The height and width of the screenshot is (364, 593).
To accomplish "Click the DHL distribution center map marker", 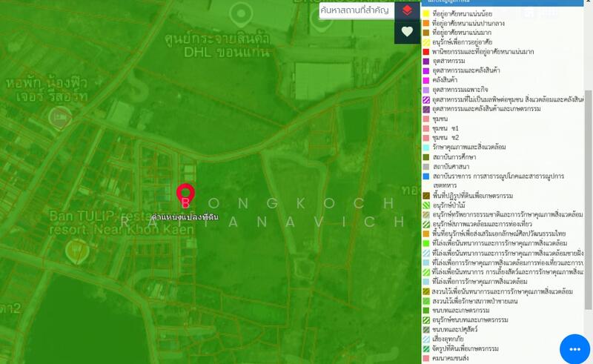I will [239, 13].
